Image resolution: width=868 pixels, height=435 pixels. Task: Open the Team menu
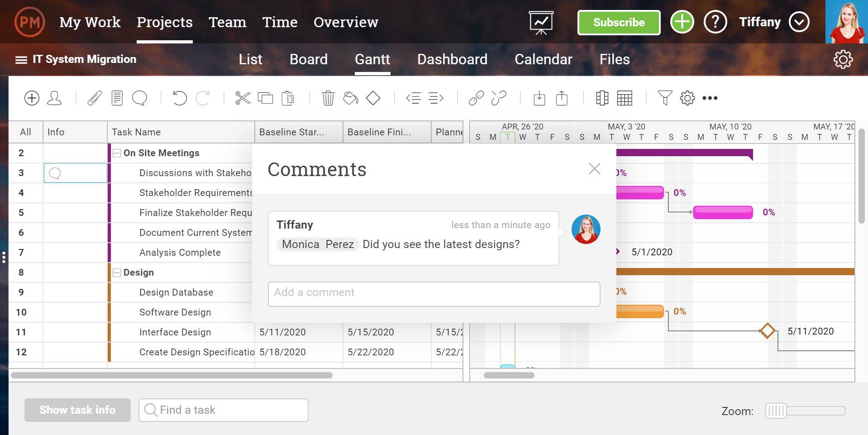point(227,22)
